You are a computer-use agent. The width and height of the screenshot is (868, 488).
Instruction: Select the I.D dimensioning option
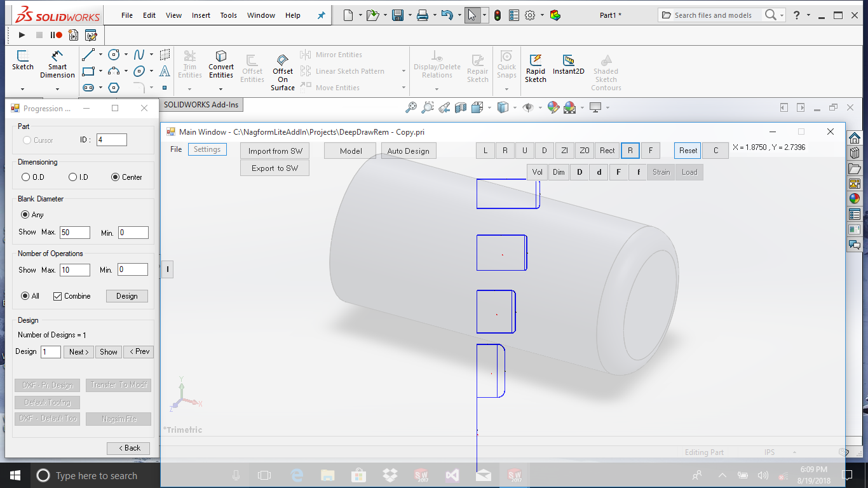[73, 177]
